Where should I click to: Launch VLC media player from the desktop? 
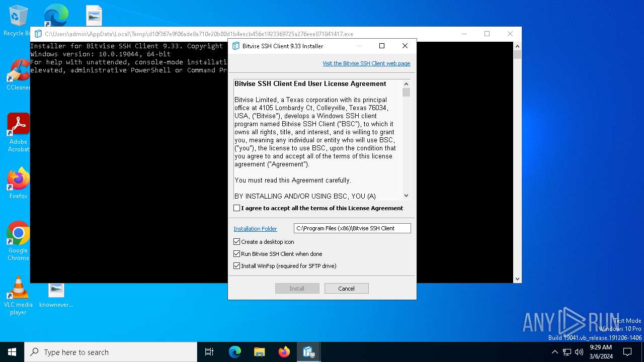tap(18, 296)
